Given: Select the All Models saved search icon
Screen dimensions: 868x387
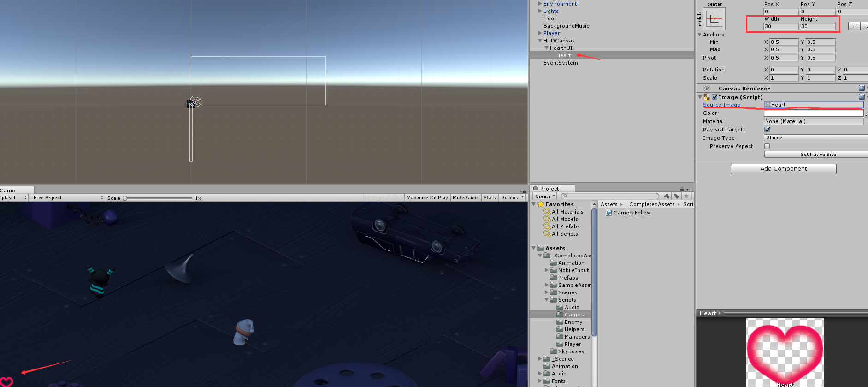Looking at the screenshot, I should 547,219.
